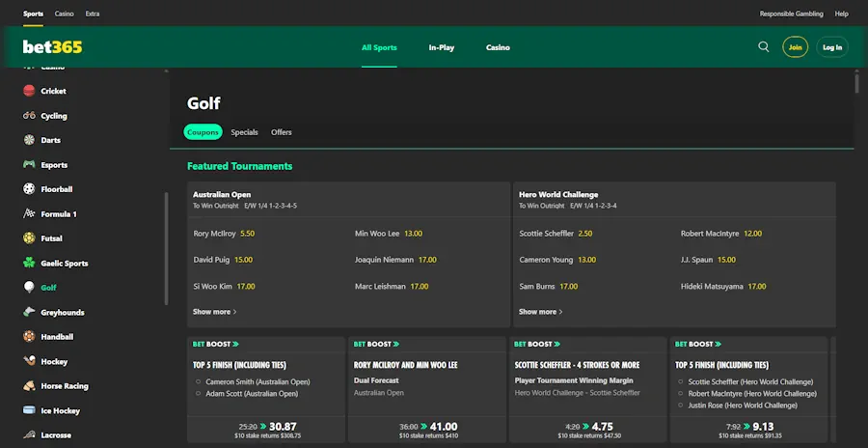Click the Gaelic Sports shamrock icon
868x448 pixels.
(29, 263)
